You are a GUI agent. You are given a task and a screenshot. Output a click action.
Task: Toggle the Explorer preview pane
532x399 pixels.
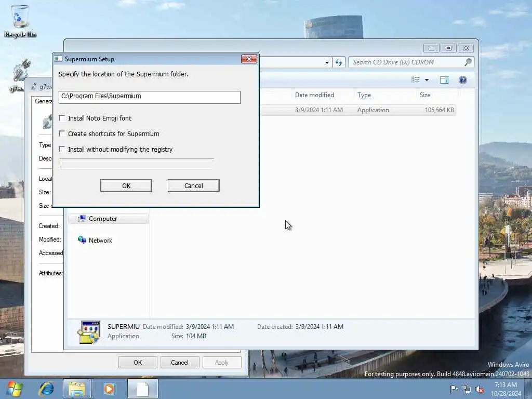tap(444, 80)
